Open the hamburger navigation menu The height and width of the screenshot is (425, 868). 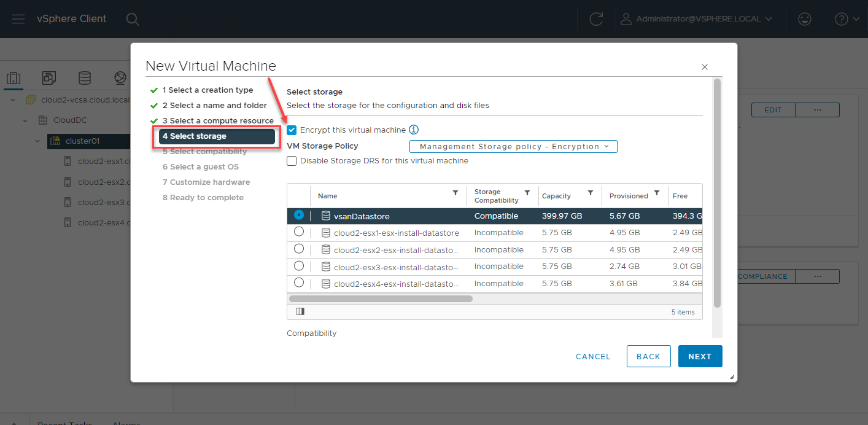(18, 19)
